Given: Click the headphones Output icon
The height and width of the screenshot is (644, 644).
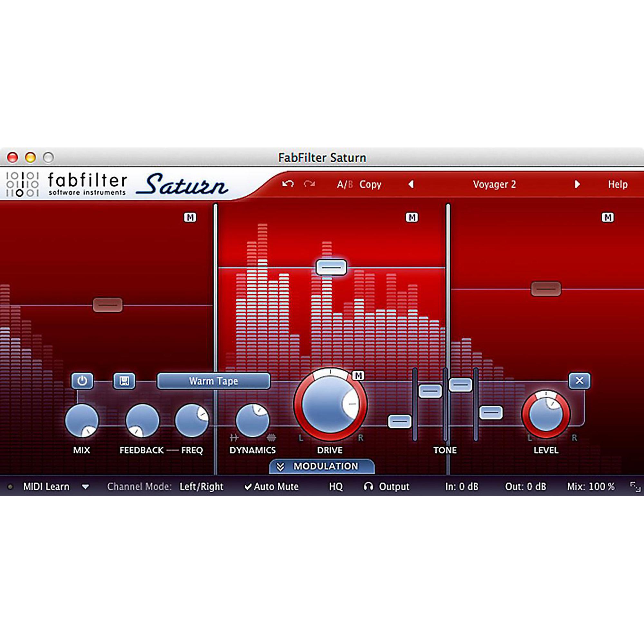Looking at the screenshot, I should coord(368,486).
